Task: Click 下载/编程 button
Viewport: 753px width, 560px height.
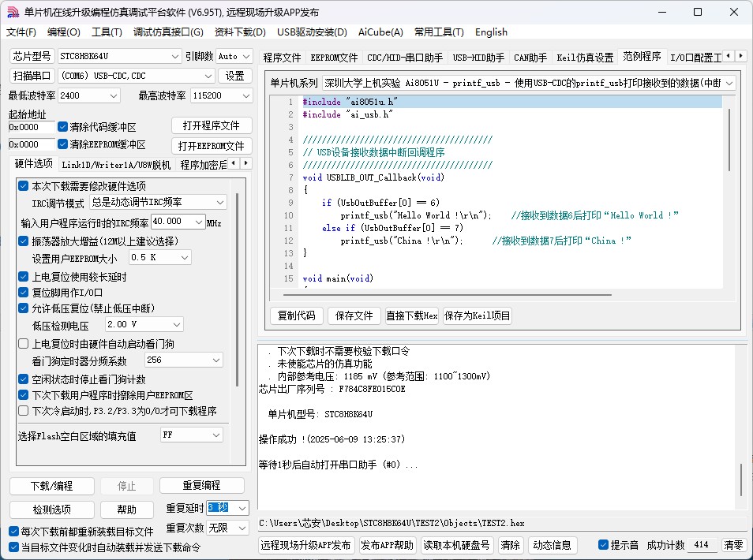Action: click(52, 486)
